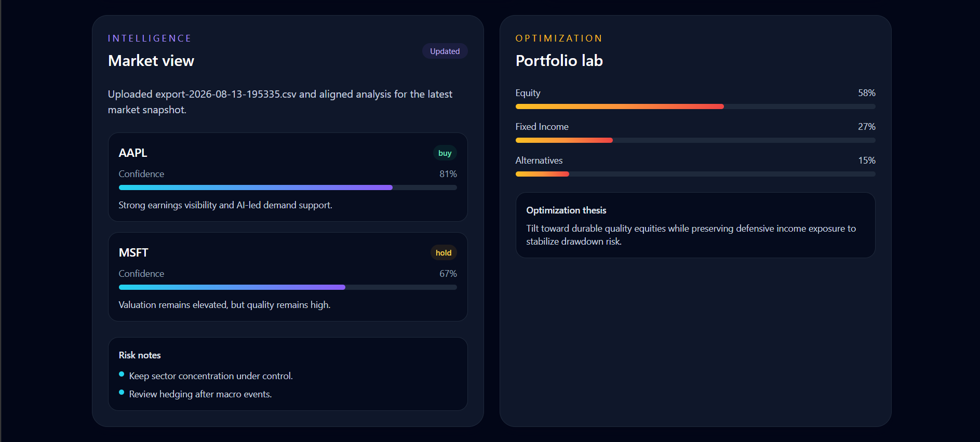Click the OPTIMIZATION section label
The height and width of the screenshot is (442, 980).
coord(559,38)
